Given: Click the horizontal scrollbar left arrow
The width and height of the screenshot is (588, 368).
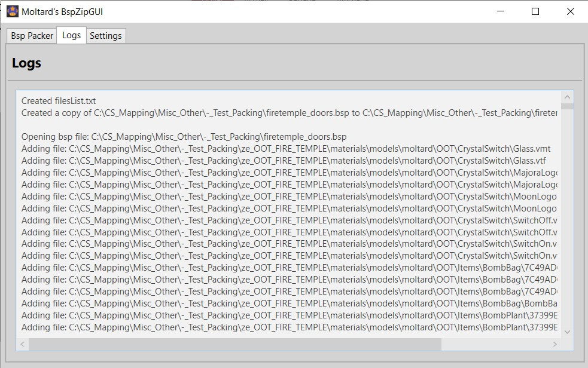Looking at the screenshot, I should click(x=22, y=344).
